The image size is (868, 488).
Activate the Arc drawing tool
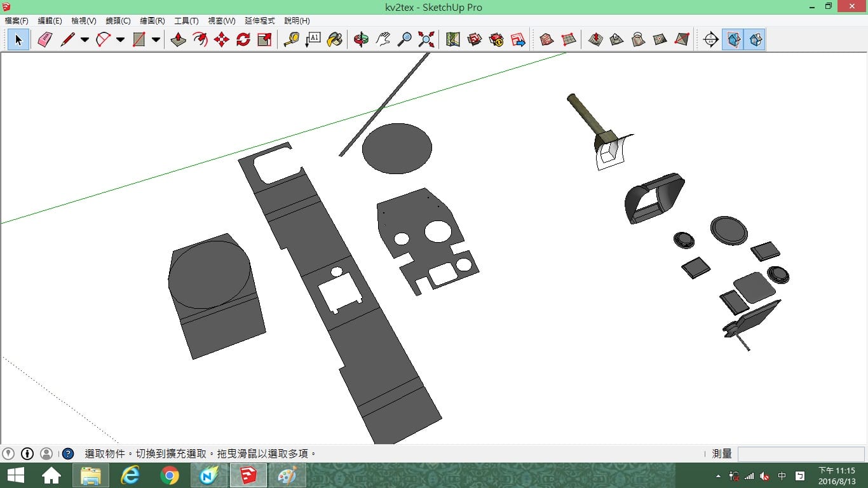tap(104, 40)
